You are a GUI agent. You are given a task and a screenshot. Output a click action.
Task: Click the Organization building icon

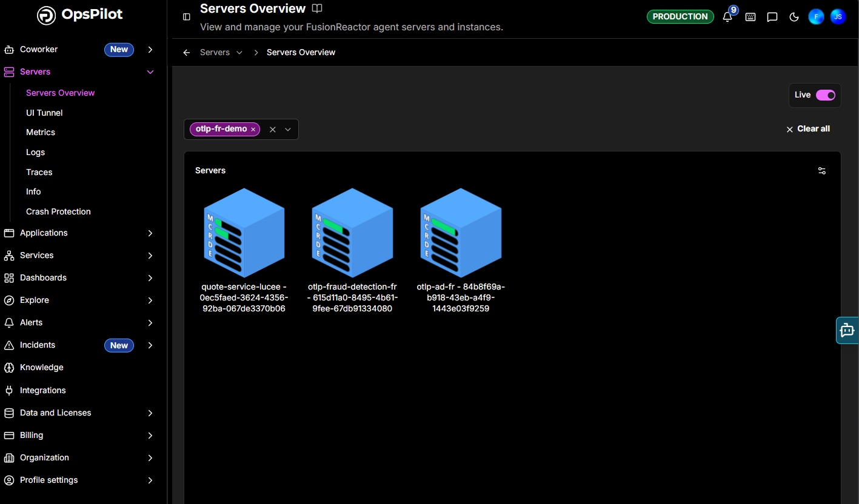tap(9, 458)
